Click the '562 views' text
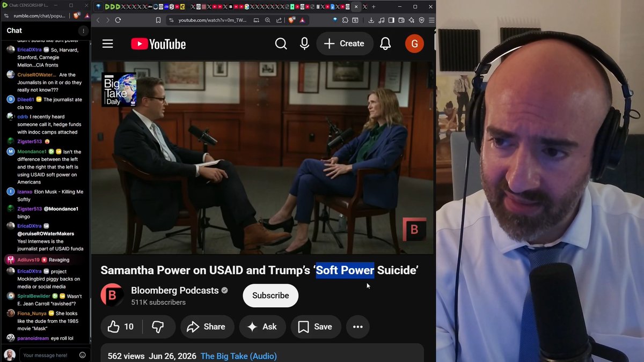644x362 pixels. point(126,356)
